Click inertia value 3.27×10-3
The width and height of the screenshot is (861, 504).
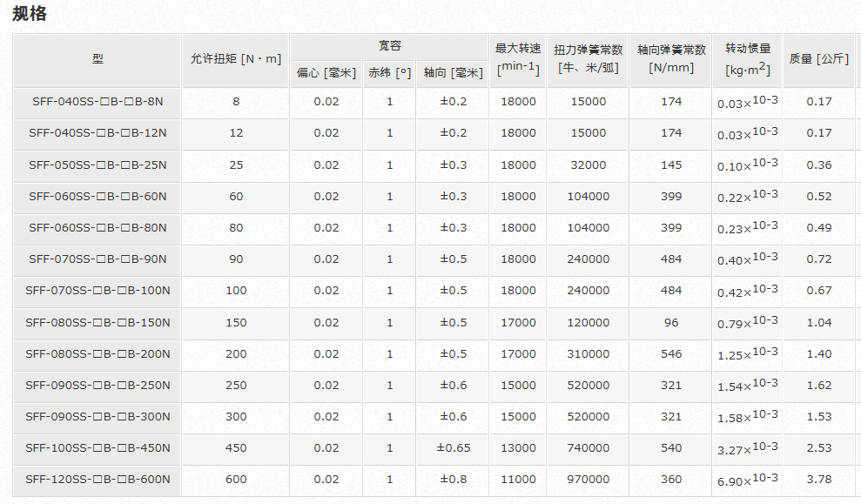tap(747, 447)
